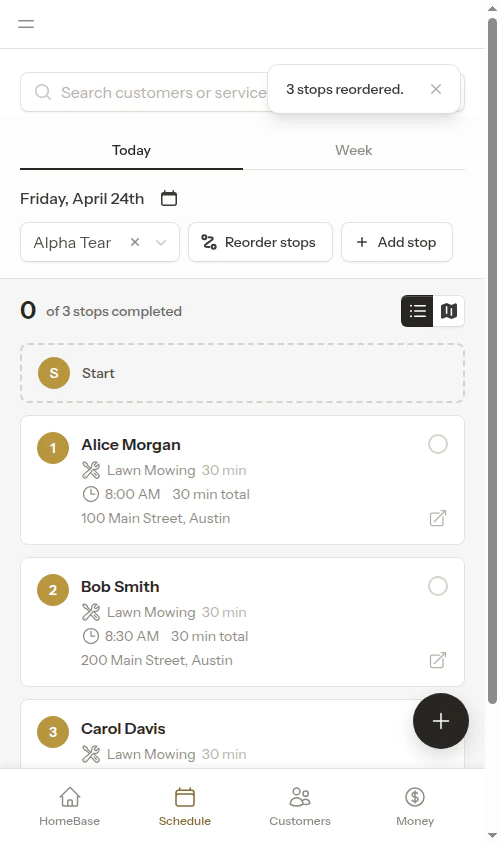Click the number 1 stop badge

53,448
